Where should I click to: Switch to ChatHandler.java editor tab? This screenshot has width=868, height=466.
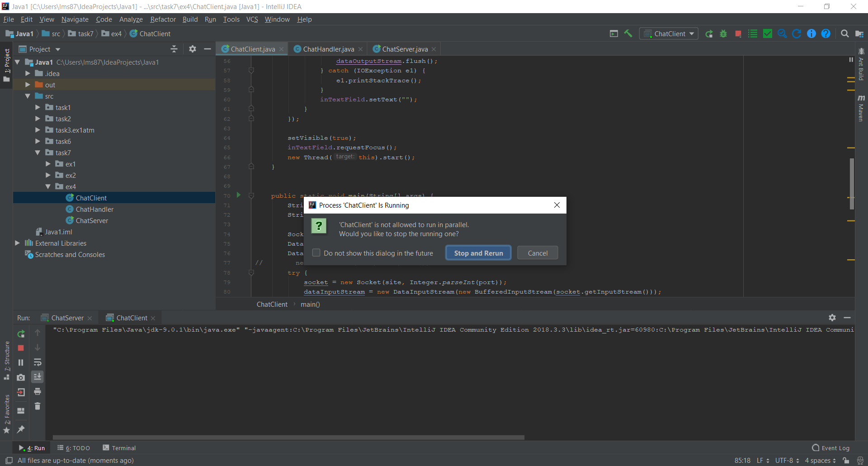click(328, 49)
